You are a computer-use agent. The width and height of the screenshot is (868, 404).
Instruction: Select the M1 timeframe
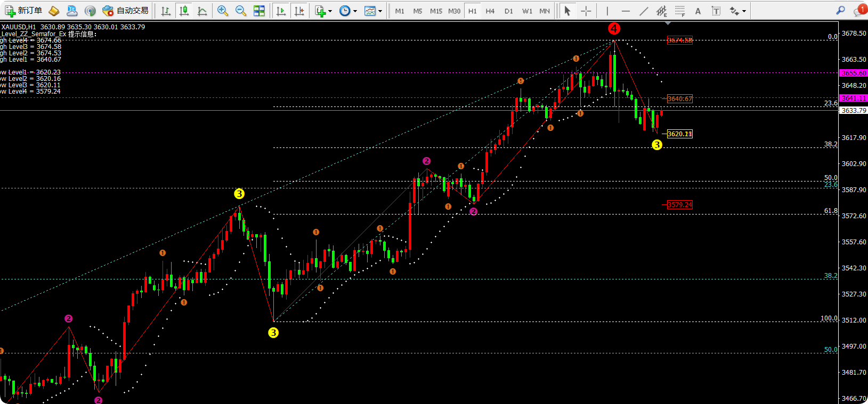(x=400, y=11)
